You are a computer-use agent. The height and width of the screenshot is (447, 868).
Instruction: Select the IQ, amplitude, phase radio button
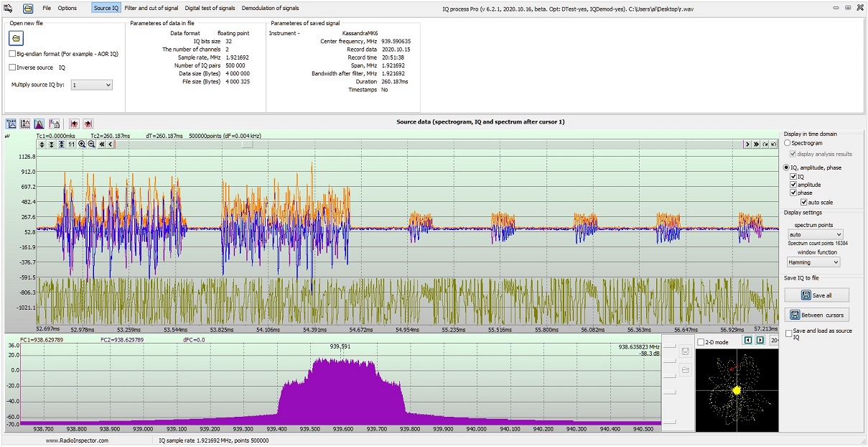(788, 167)
